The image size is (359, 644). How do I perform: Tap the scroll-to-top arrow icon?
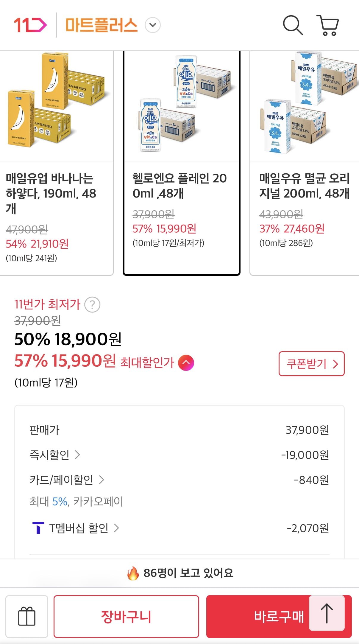tap(327, 613)
